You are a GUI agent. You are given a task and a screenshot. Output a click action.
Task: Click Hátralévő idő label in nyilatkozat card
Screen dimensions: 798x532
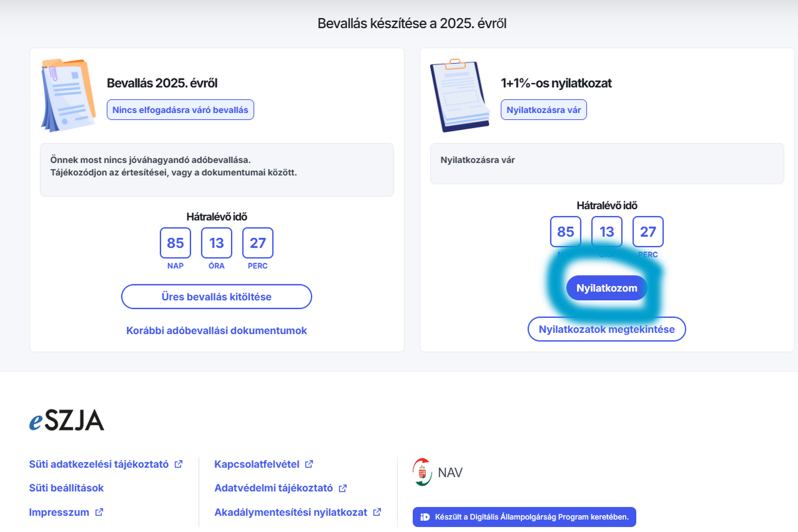tap(607, 205)
